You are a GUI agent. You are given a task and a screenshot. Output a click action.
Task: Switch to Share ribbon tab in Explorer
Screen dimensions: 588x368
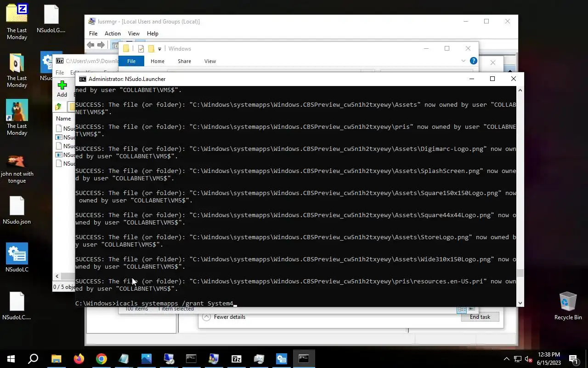184,61
